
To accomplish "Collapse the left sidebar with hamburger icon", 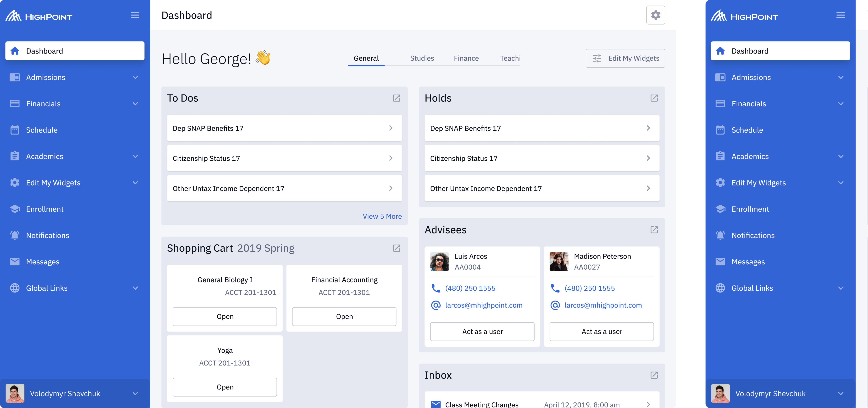I will [x=135, y=15].
